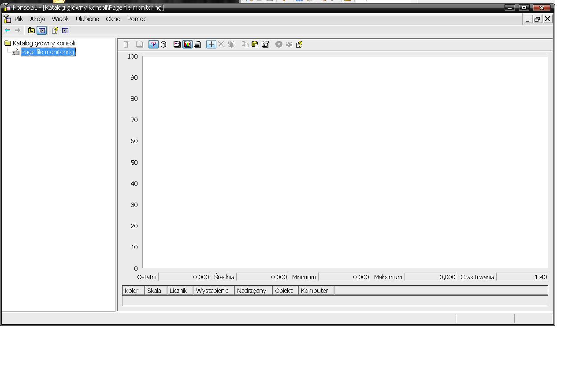Click the Up one level toolbar icon
This screenshot has height=392, width=583.
31,30
